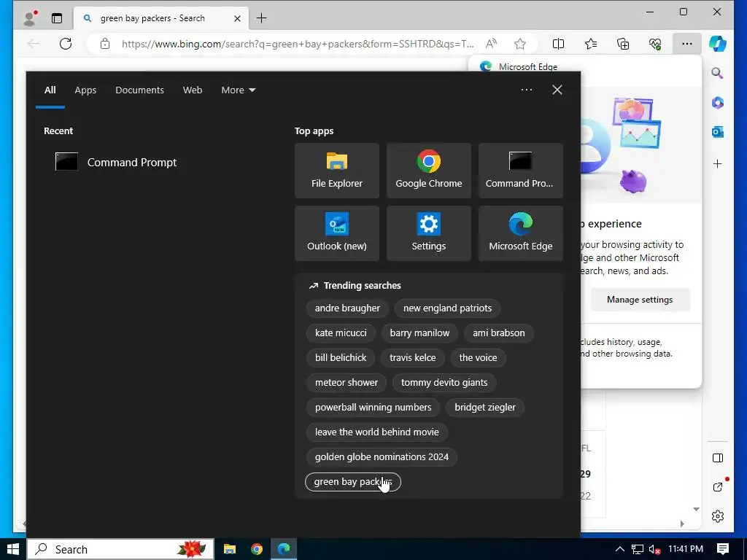Screen dimensions: 747x560
Task: Open Command Prompt from the Recent list
Action: [116, 163]
